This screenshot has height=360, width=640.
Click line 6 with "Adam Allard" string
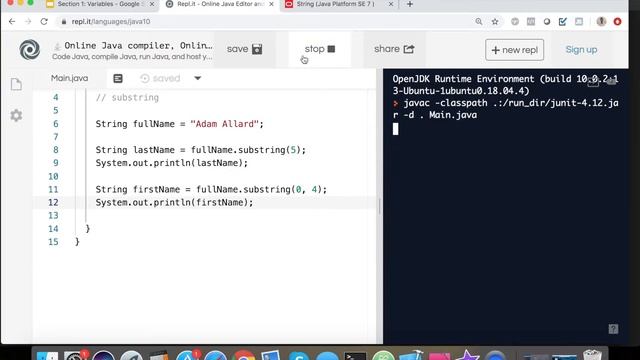(180, 124)
